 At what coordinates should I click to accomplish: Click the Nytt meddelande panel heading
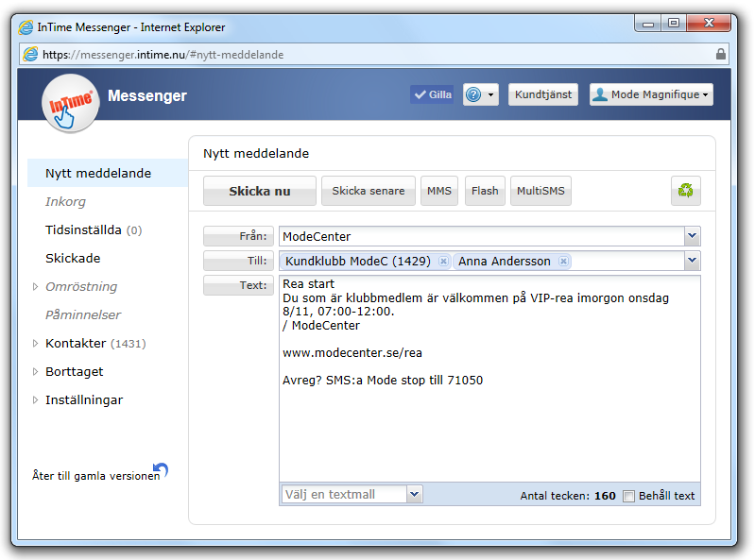tap(256, 154)
